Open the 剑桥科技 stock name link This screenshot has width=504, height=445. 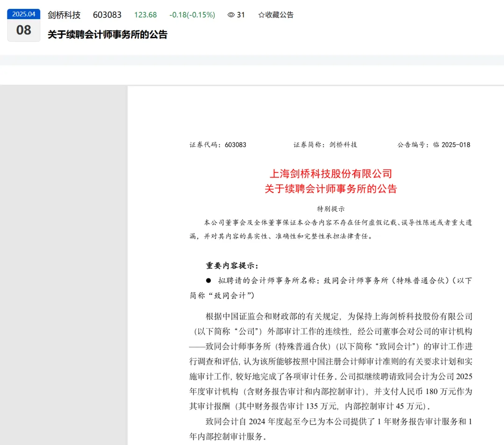coord(64,15)
